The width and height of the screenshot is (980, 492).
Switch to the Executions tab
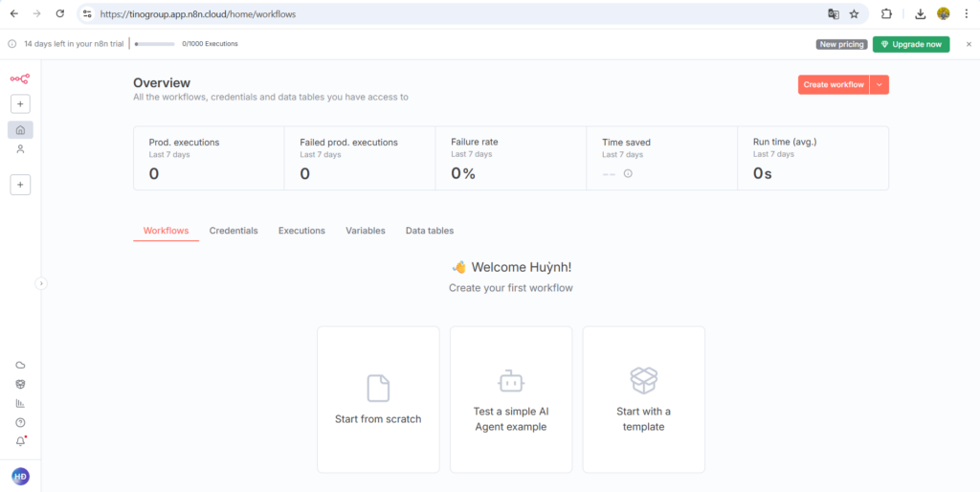tap(301, 231)
